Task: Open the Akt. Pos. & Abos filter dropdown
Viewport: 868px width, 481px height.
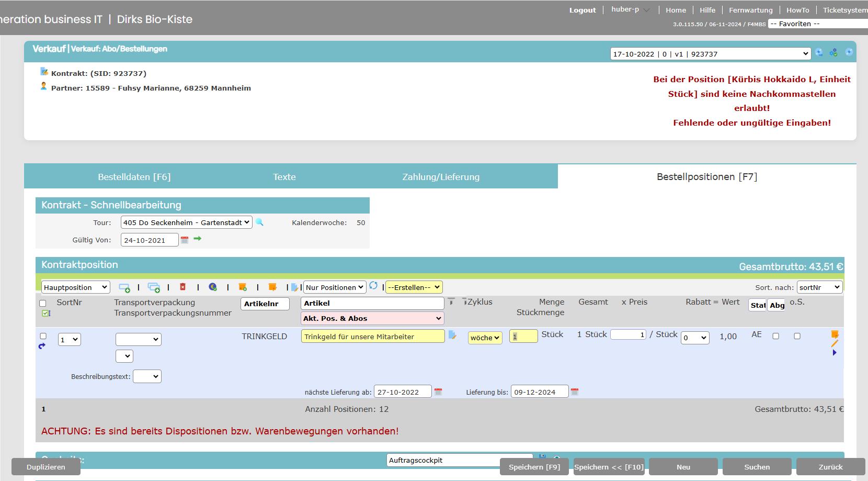Action: coord(372,318)
